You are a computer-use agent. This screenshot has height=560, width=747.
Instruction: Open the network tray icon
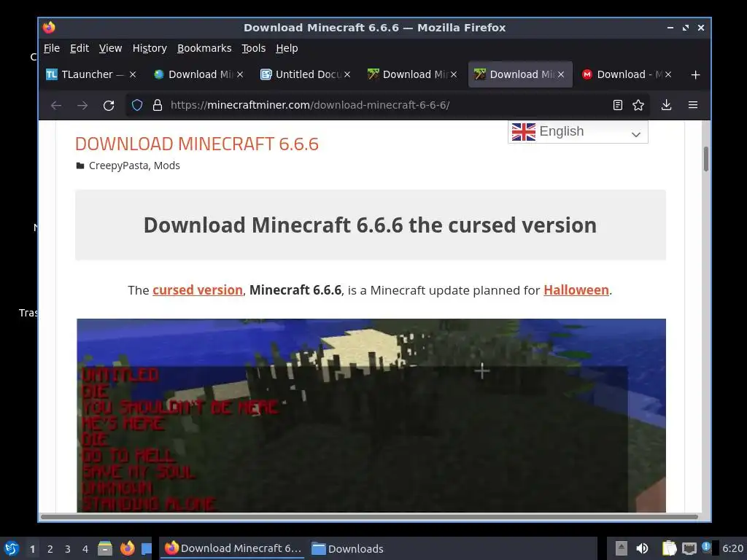click(689, 548)
